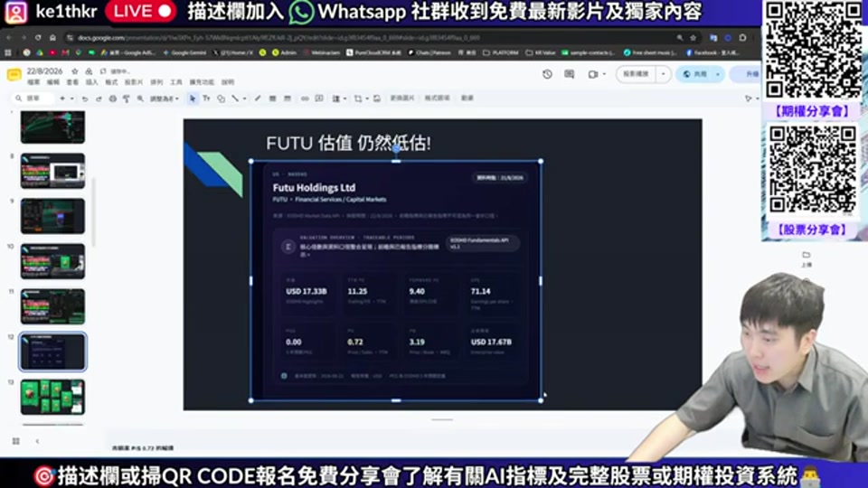
Task: Click the Add comment toolbar icon
Action: tap(319, 99)
